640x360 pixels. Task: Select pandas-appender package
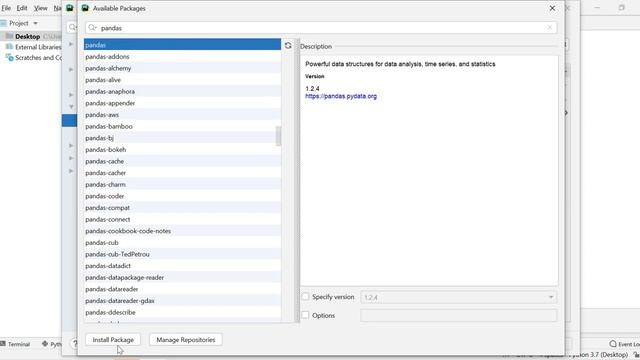click(x=182, y=103)
